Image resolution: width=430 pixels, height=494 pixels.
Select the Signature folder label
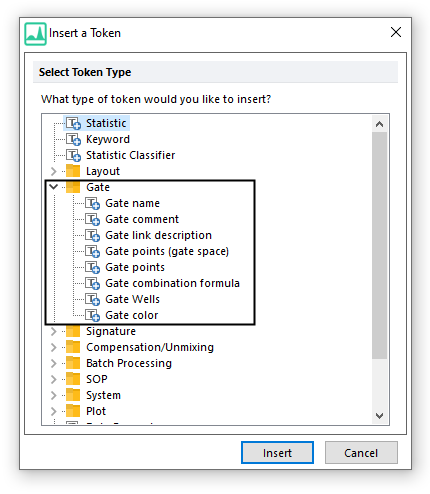[x=111, y=331]
